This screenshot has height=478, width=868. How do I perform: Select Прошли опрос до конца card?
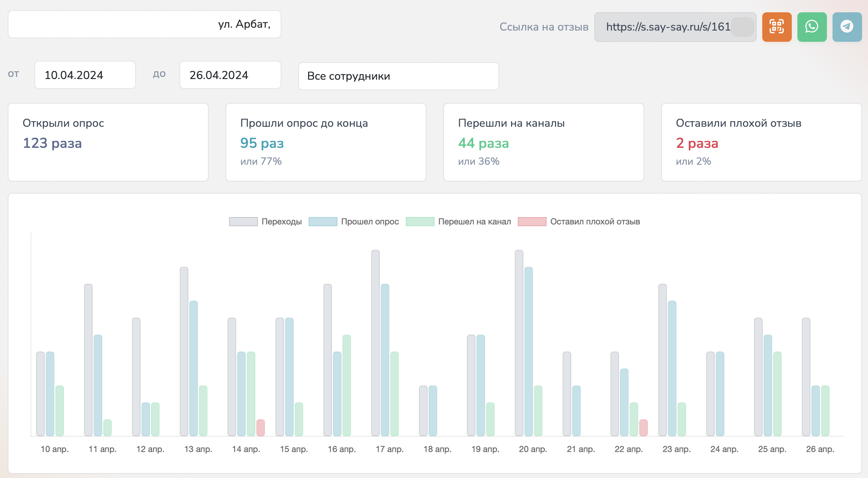click(x=326, y=142)
